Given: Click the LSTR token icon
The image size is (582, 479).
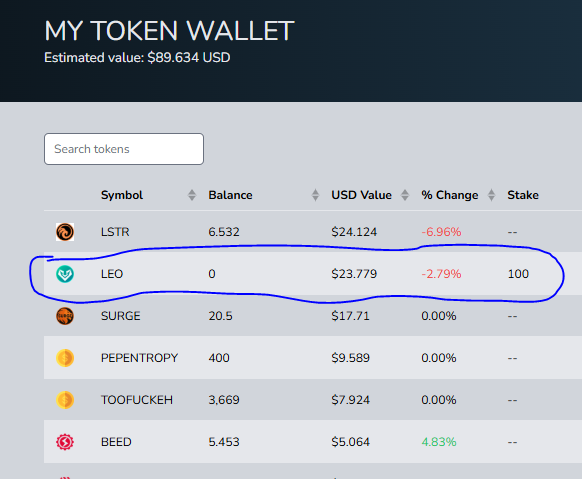Looking at the screenshot, I should tap(65, 232).
